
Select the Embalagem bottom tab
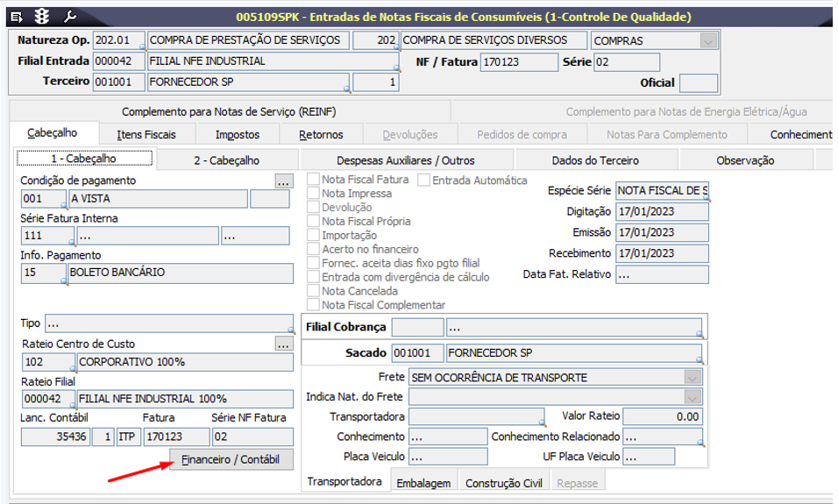click(423, 483)
